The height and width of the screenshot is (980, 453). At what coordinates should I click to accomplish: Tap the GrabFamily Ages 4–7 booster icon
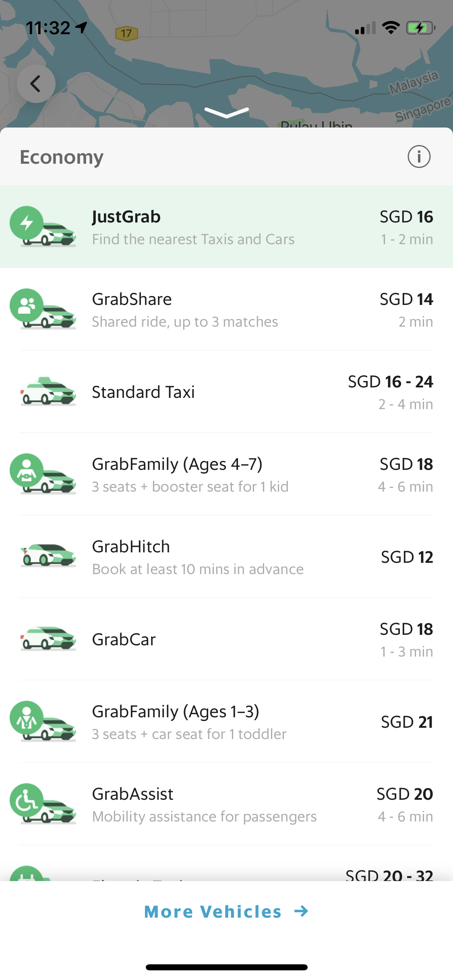coord(43,474)
